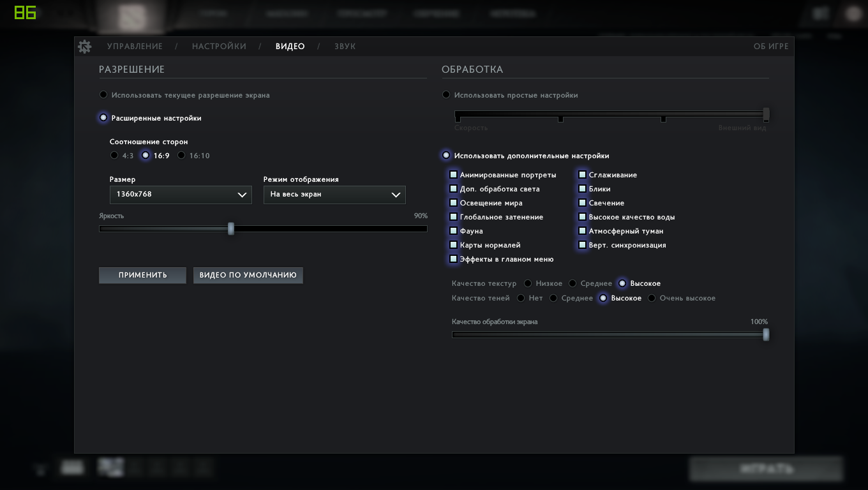This screenshot has height=490, width=868.
Task: Set texture quality to Низкое
Action: [528, 283]
